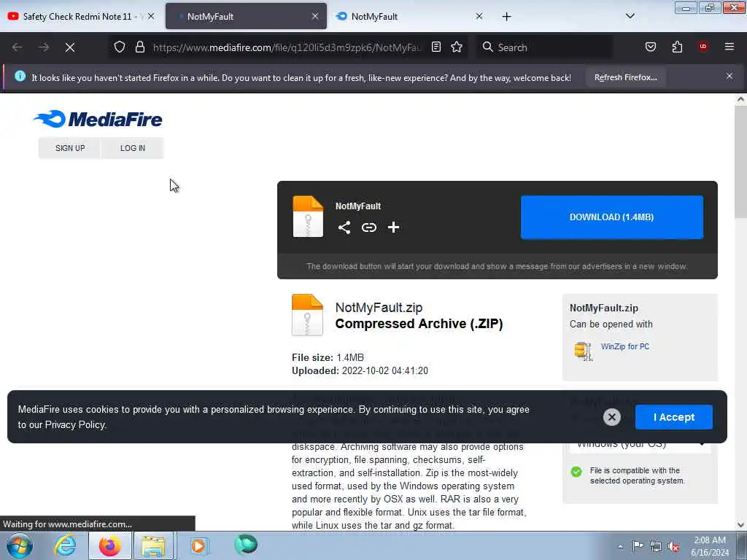Click the I Accept cookies button
The width and height of the screenshot is (747, 560).
tap(673, 417)
